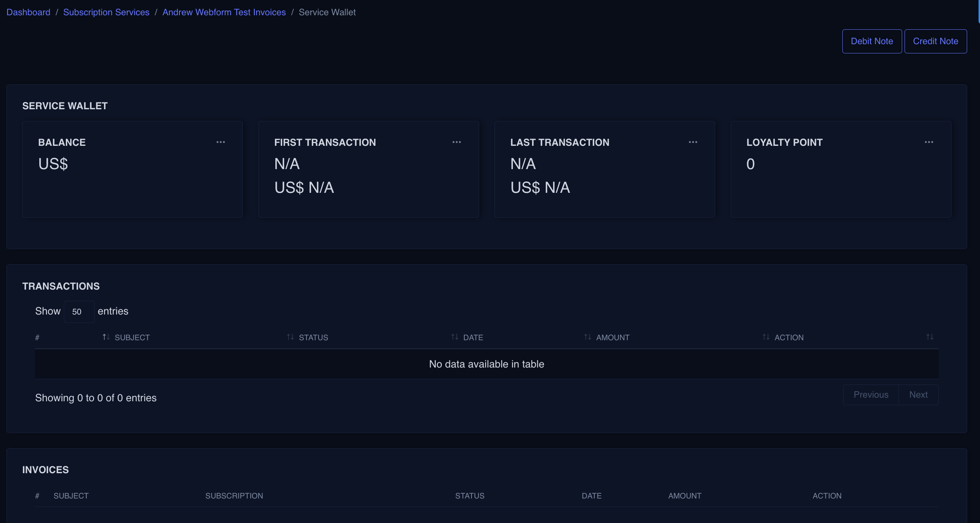Screen dimensions: 980x523
Task: Open the Balance card three-dot menu
Action: tap(220, 142)
